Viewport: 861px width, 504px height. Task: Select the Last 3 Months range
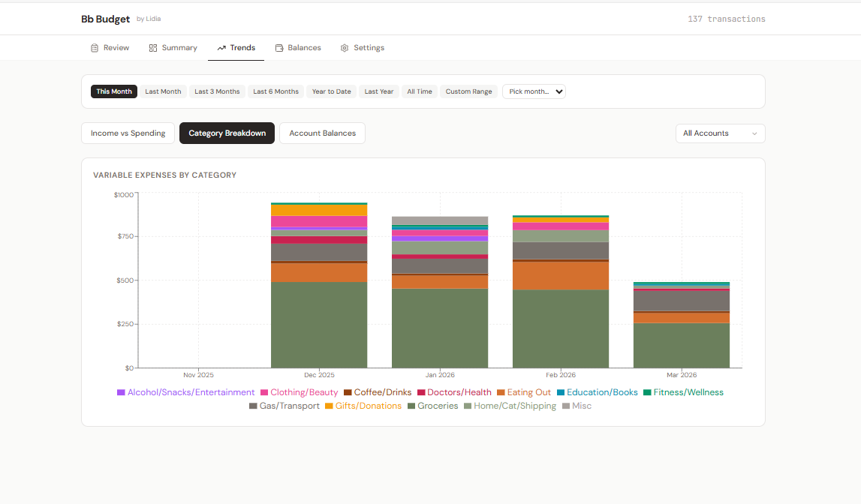pos(217,91)
